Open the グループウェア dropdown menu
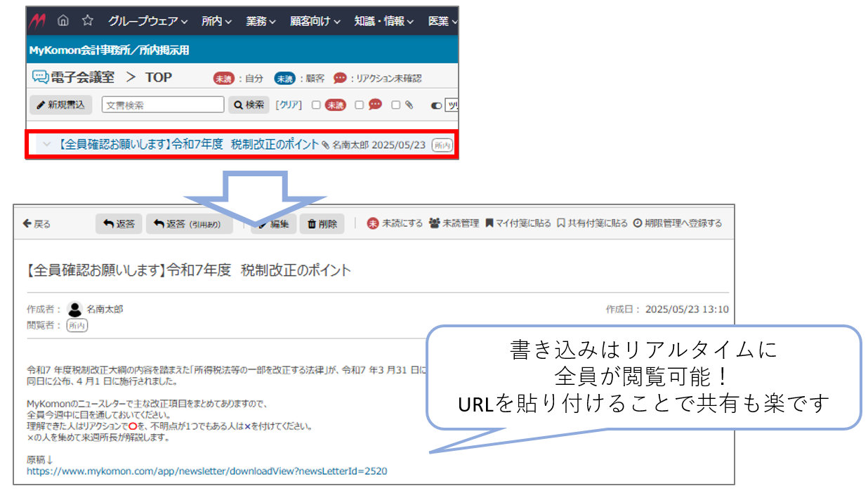This screenshot has width=868, height=493. tap(147, 21)
